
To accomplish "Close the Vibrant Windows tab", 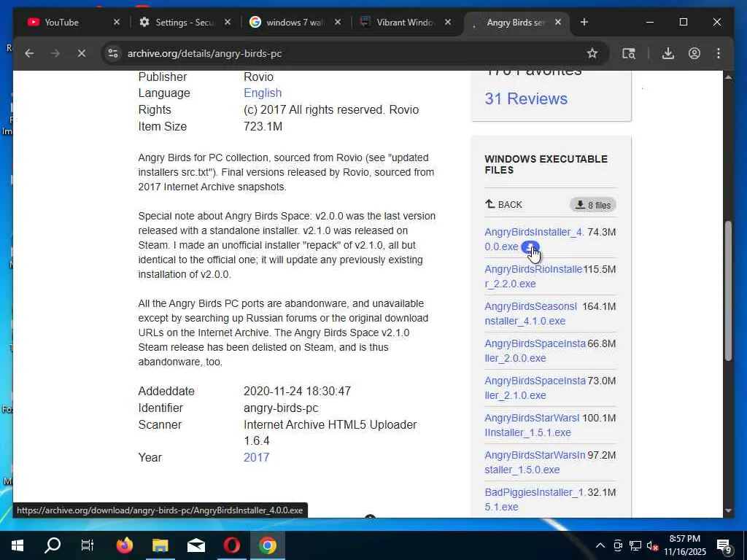I will pos(448,22).
